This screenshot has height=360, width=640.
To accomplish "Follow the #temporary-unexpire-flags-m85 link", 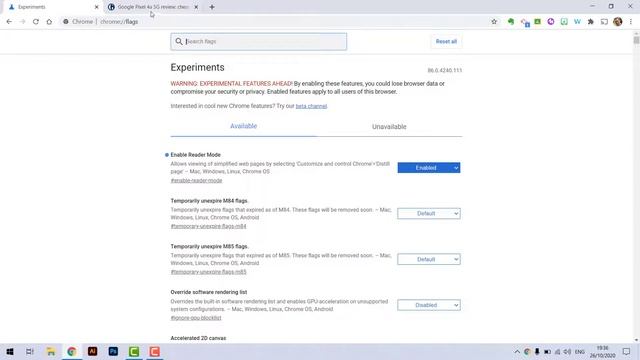I will coord(208,272).
